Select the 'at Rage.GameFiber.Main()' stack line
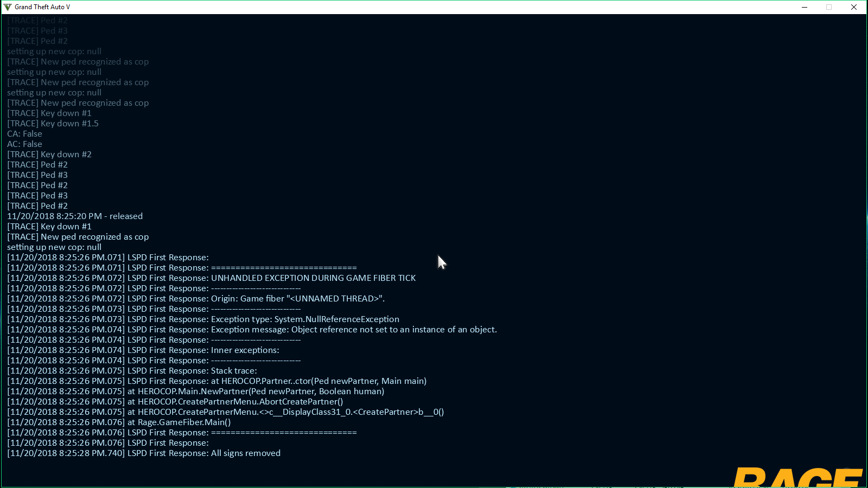The width and height of the screenshot is (868, 488). (x=119, y=422)
